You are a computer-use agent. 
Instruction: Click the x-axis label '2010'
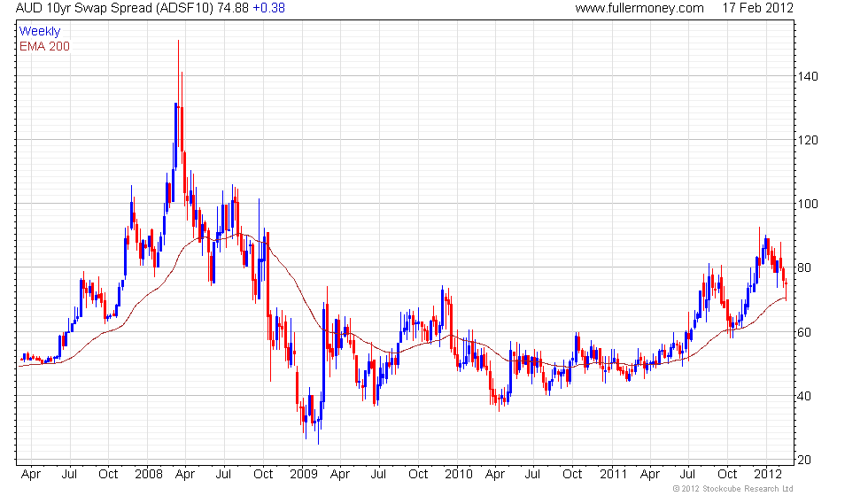(x=459, y=475)
